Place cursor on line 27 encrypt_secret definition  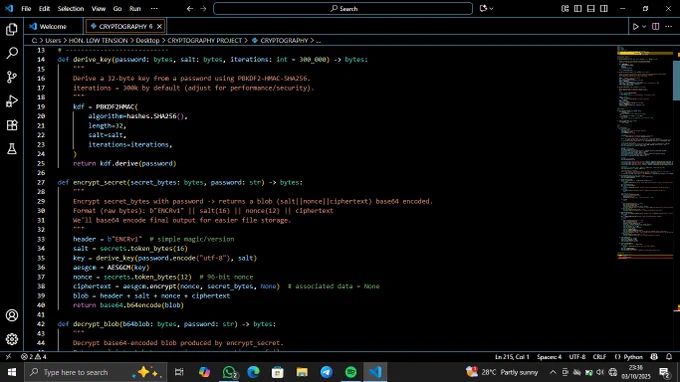pos(180,183)
